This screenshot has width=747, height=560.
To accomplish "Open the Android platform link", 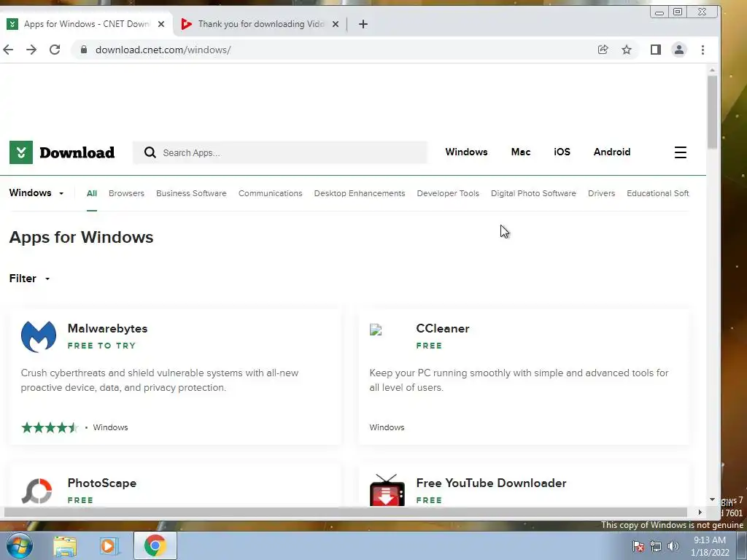I will click(612, 152).
